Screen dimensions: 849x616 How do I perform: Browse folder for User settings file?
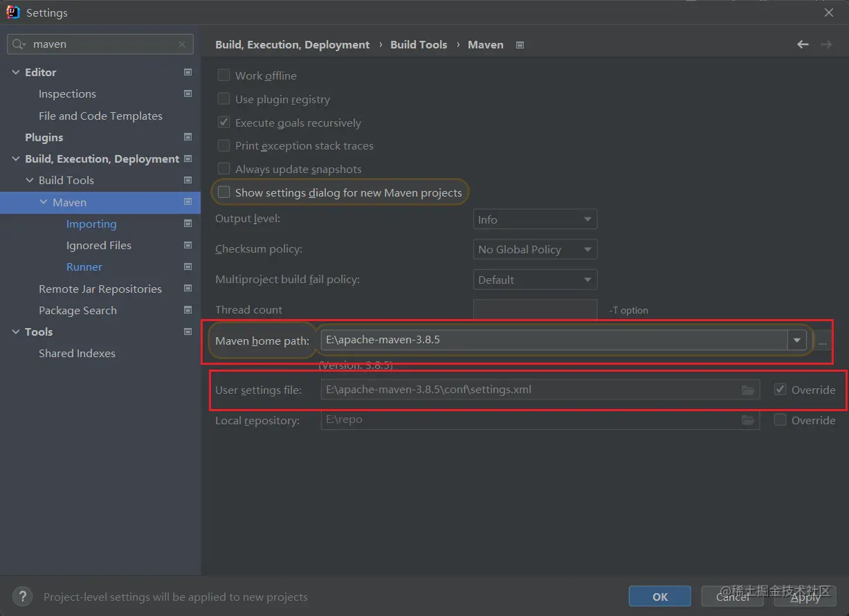pos(748,390)
